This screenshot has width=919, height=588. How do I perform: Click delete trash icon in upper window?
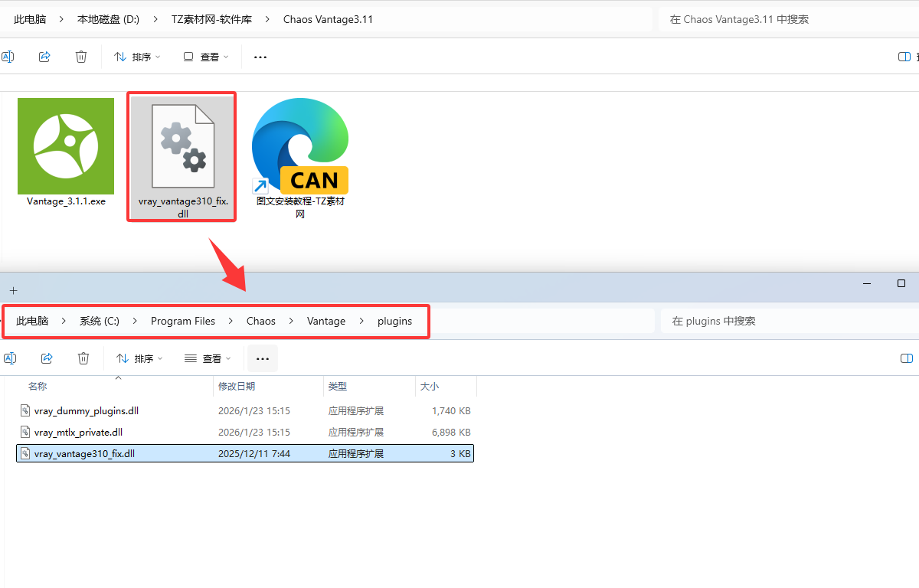click(x=81, y=57)
